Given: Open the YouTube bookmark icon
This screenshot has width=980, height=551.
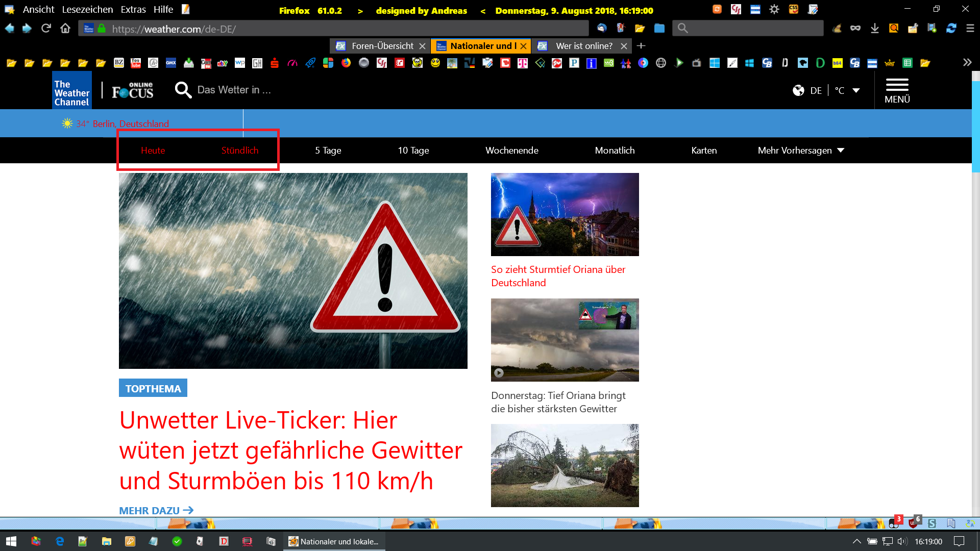Looking at the screenshot, I should point(136,63).
